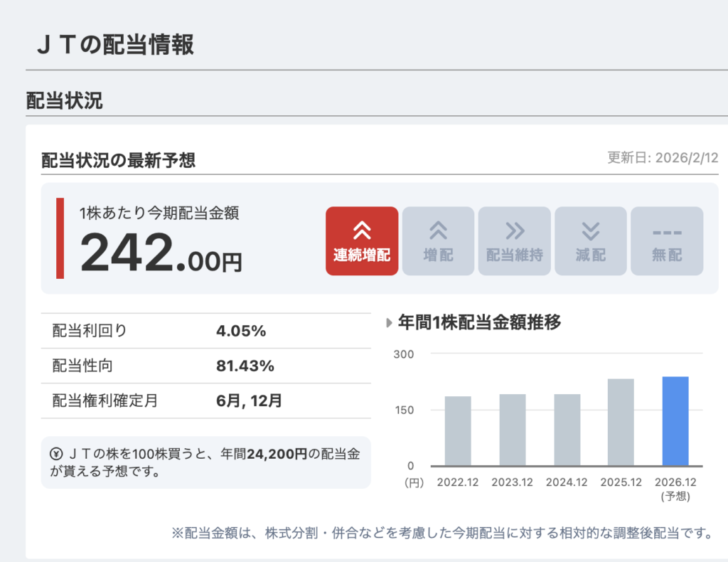Click the 150 y-axis label
This screenshot has height=562, width=728.
tap(404, 410)
